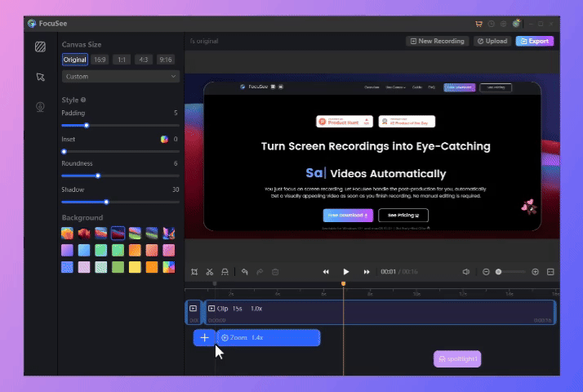Select the light blue gradient background swatch
This screenshot has height=392, width=583.
pos(84,250)
